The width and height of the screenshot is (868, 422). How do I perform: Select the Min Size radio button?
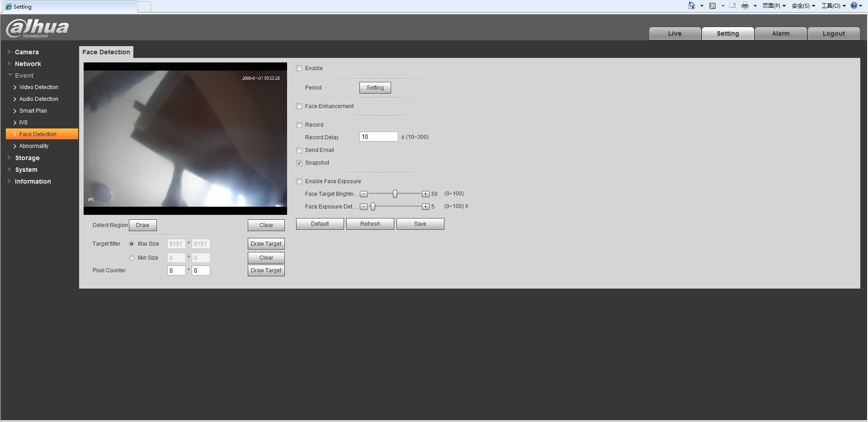[x=132, y=258]
